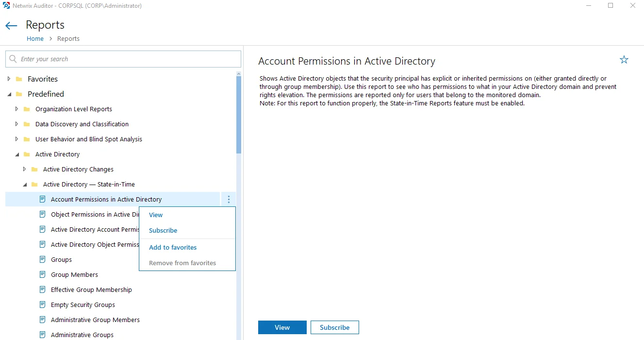Click the three-dot menu icon on the selected report

[x=229, y=199]
